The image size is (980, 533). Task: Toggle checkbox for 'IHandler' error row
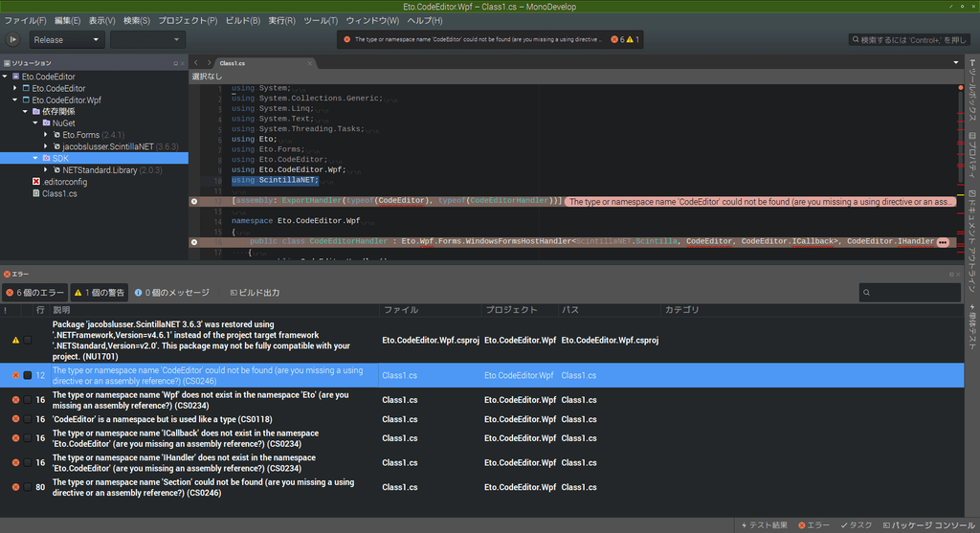pos(28,463)
